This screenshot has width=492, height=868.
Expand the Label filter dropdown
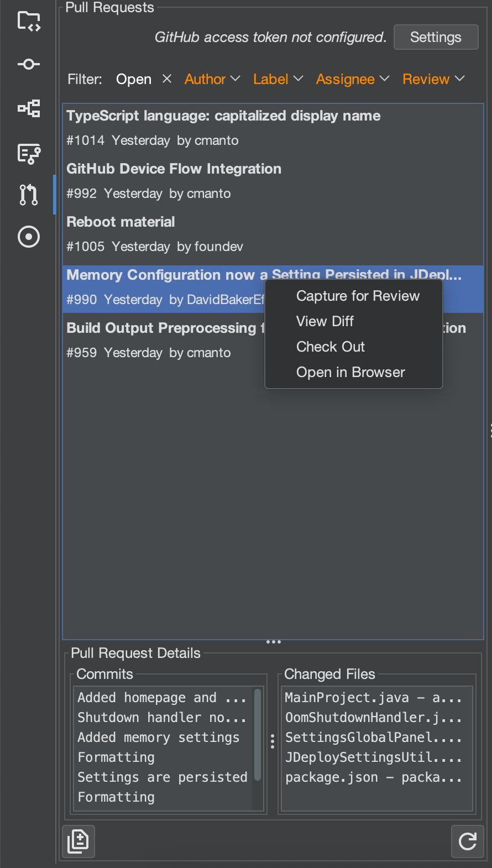pos(278,79)
